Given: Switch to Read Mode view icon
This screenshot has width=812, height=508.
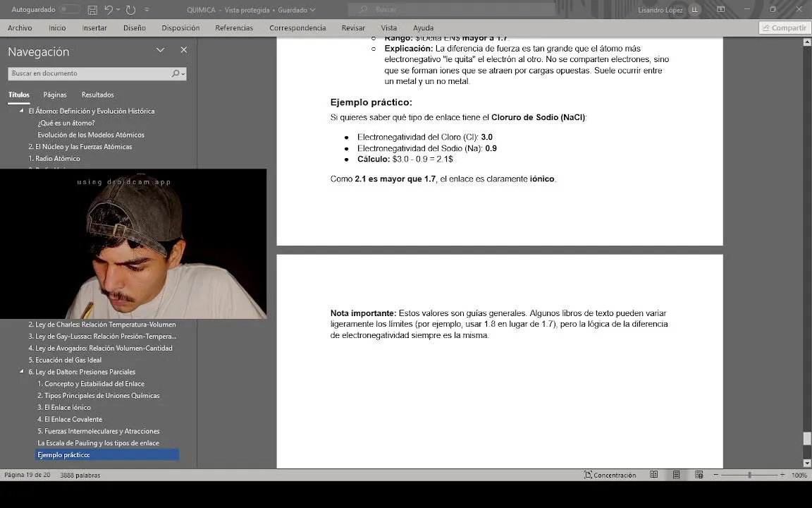Looking at the screenshot, I should (654, 475).
